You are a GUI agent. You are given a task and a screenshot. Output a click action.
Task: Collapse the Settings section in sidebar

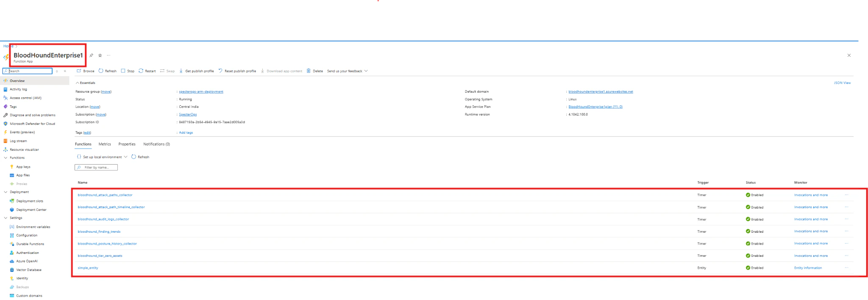click(6, 218)
